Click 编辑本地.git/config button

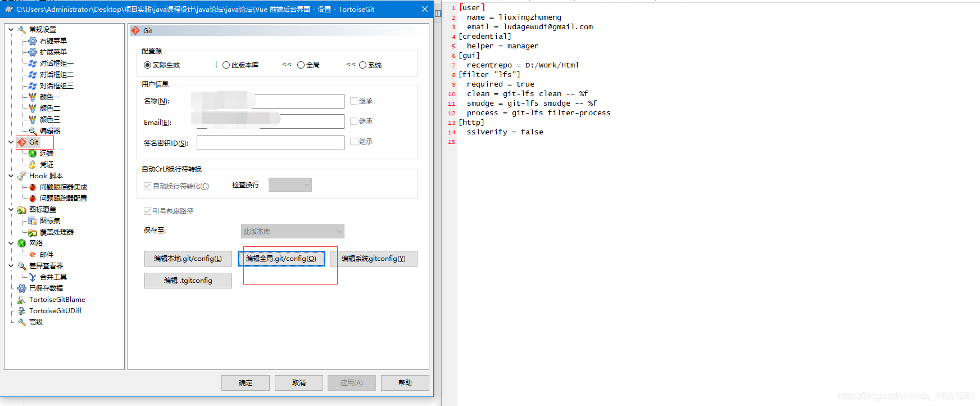point(188,259)
